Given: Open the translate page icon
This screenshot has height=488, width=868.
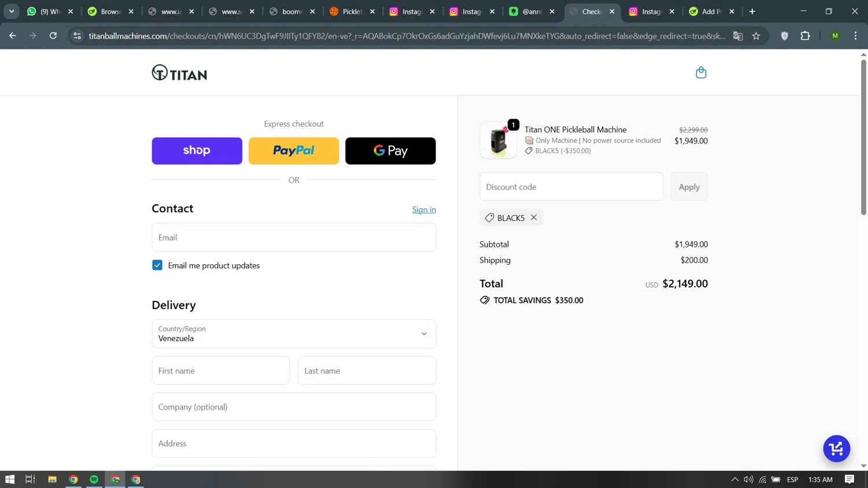Looking at the screenshot, I should coord(738,36).
